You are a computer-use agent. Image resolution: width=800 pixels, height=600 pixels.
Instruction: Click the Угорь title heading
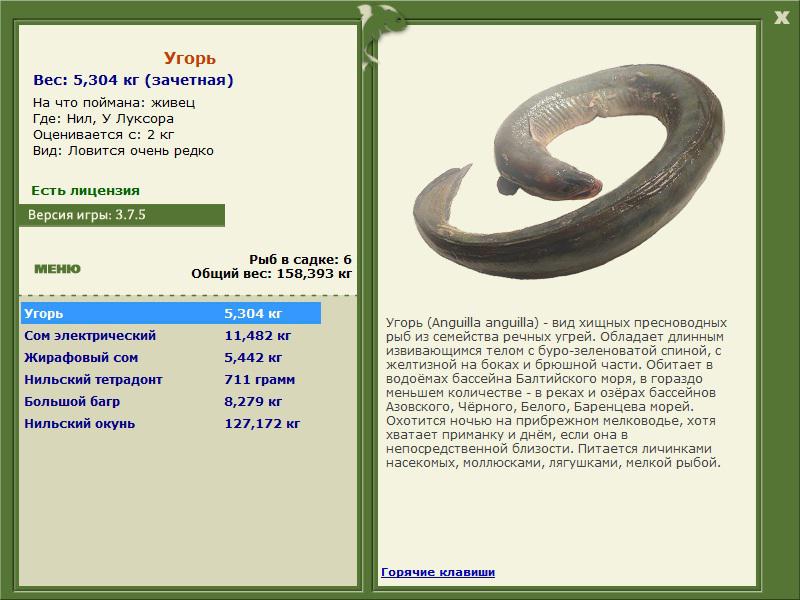[x=189, y=58]
